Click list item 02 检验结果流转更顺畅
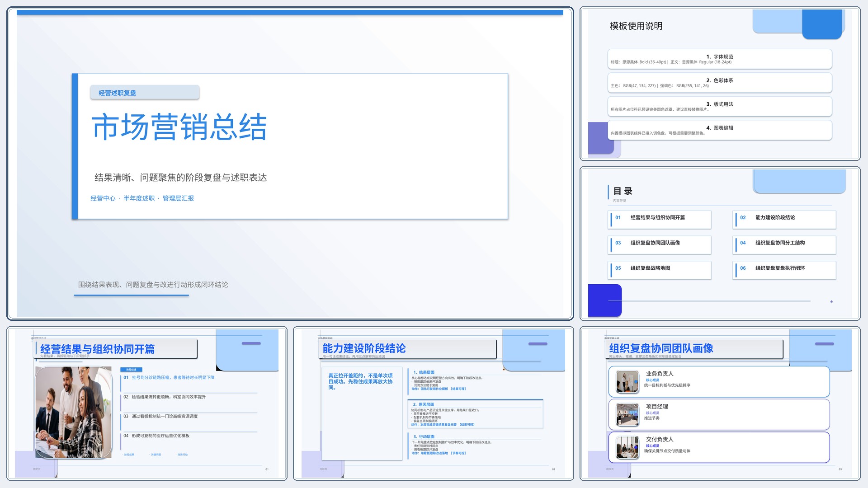The width and height of the screenshot is (868, 488). [x=165, y=397]
